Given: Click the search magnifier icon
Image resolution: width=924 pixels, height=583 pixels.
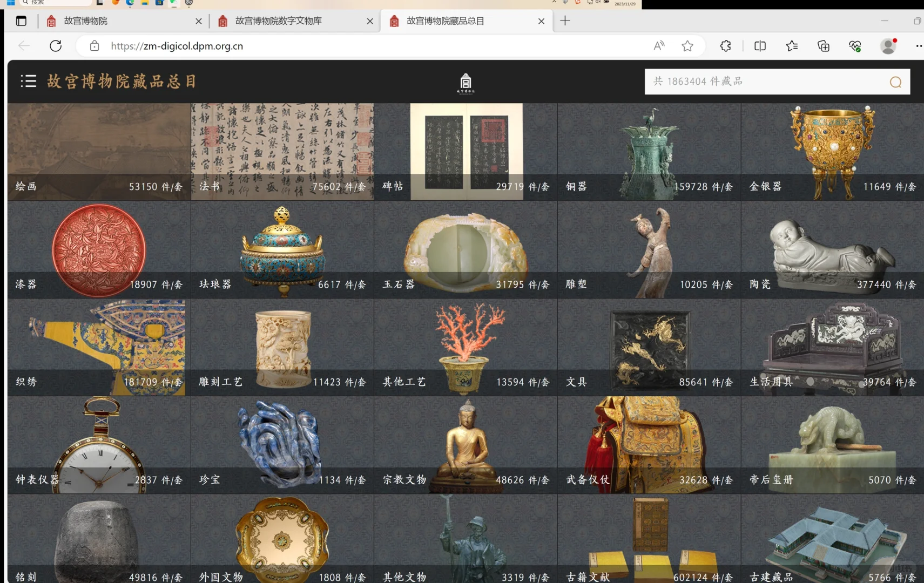Looking at the screenshot, I should [x=895, y=82].
